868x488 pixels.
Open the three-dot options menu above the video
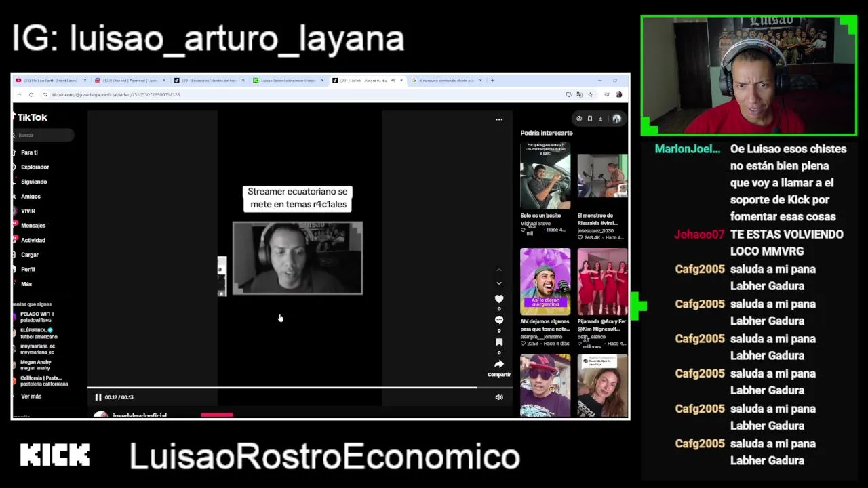pos(499,119)
